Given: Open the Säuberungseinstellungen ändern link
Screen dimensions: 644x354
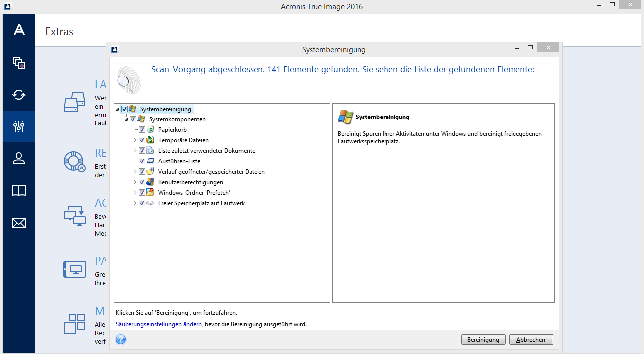Looking at the screenshot, I should pos(158,324).
